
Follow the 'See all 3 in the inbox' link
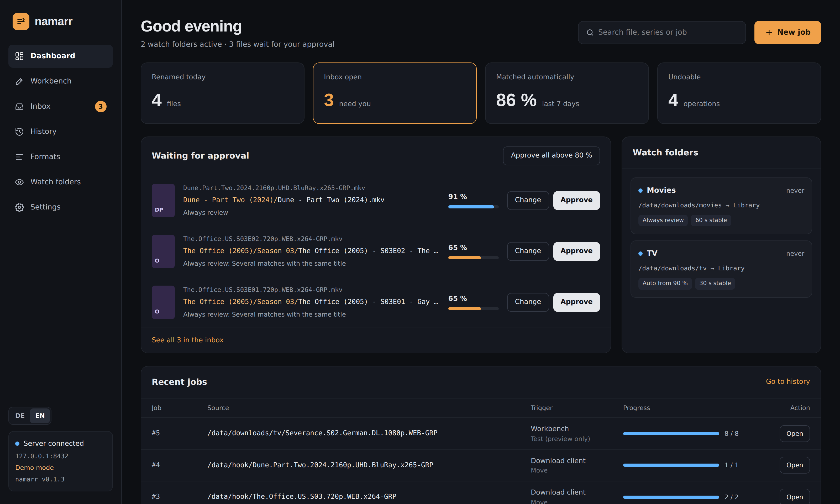(x=187, y=340)
